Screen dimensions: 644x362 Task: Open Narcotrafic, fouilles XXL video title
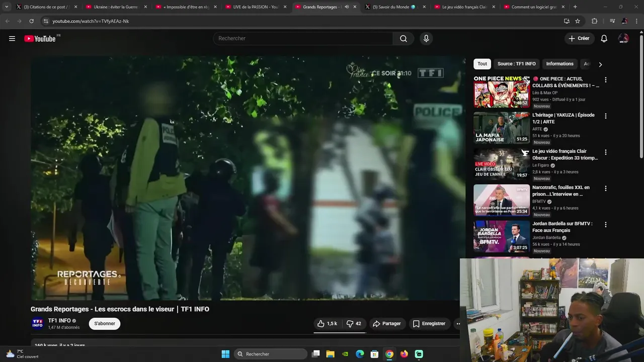click(x=561, y=191)
